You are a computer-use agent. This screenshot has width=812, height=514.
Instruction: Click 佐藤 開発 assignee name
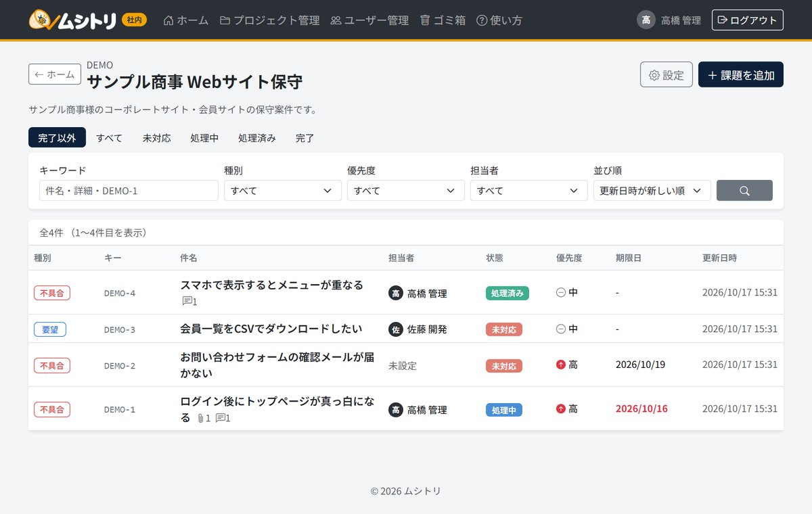(x=427, y=329)
